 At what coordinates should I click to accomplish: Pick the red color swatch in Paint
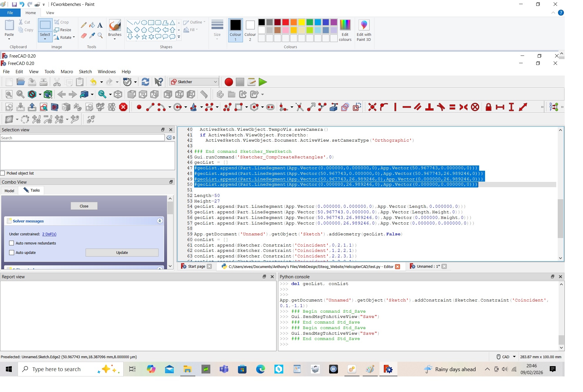point(285,22)
